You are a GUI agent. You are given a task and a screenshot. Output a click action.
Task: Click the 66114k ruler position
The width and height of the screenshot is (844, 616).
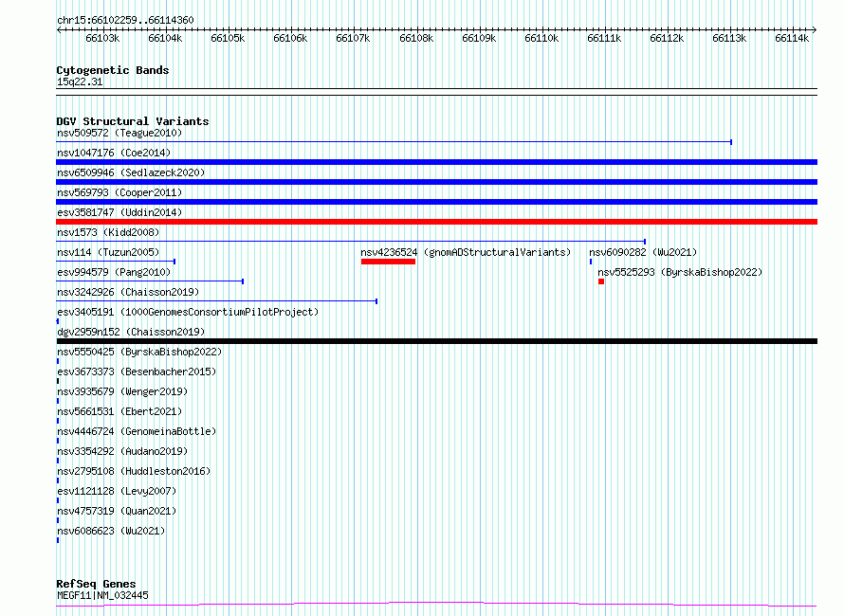pos(792,38)
